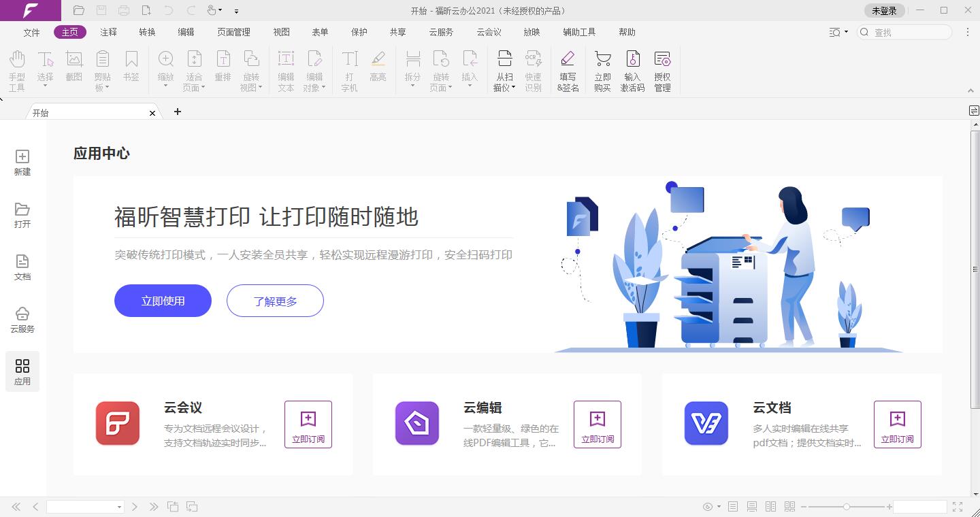Click 打开 folder icon in sidebar

[x=22, y=215]
